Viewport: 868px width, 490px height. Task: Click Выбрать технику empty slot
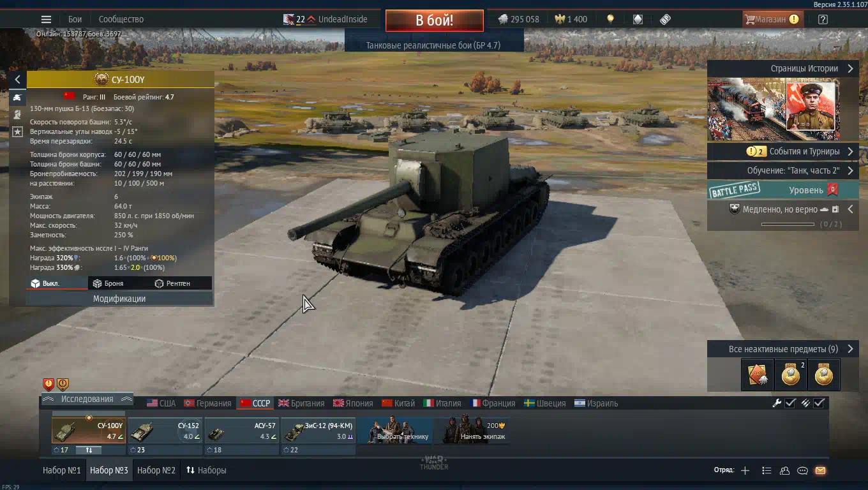coord(395,430)
